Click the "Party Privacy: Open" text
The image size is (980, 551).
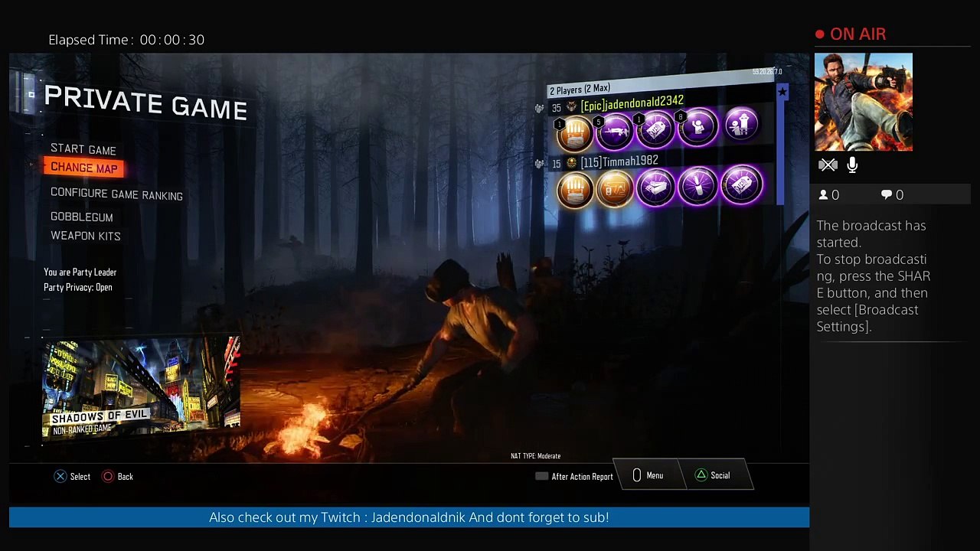click(x=78, y=287)
